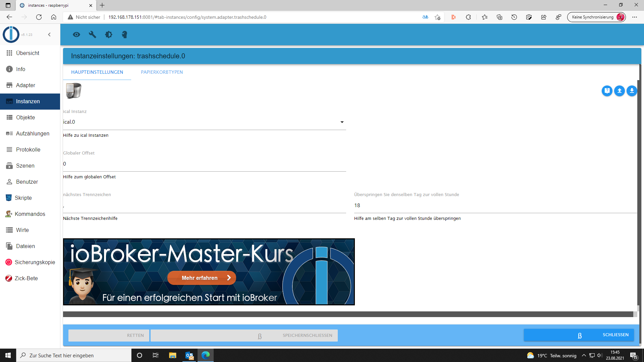
Task: Click the upload configuration icon
Action: [619, 91]
